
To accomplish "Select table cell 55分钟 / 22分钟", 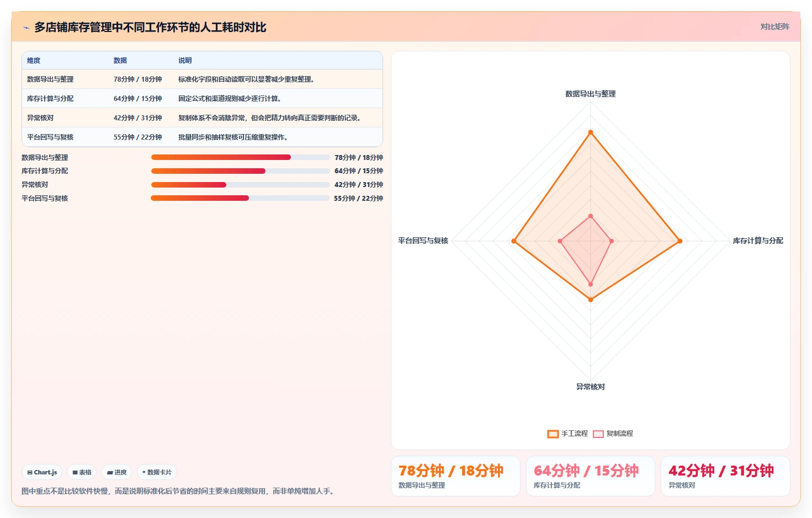I will tap(137, 137).
